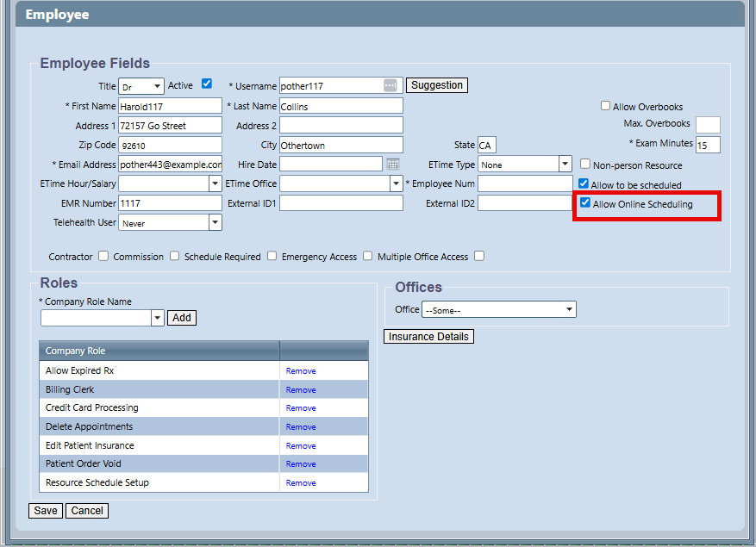Open the Title dropdown
Screen dimensions: 756x547
pos(142,86)
